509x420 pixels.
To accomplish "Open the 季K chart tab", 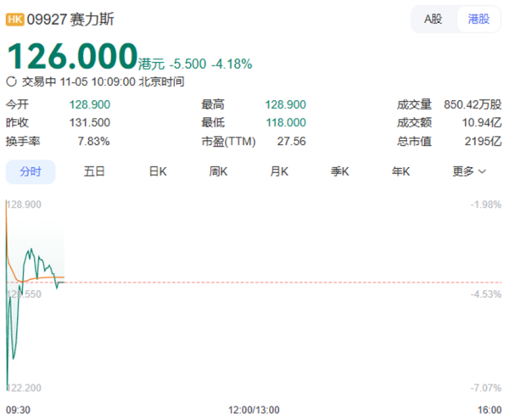I will (x=340, y=171).
